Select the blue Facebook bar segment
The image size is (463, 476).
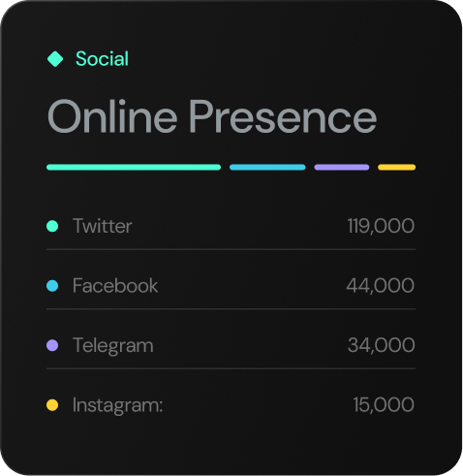coord(267,167)
